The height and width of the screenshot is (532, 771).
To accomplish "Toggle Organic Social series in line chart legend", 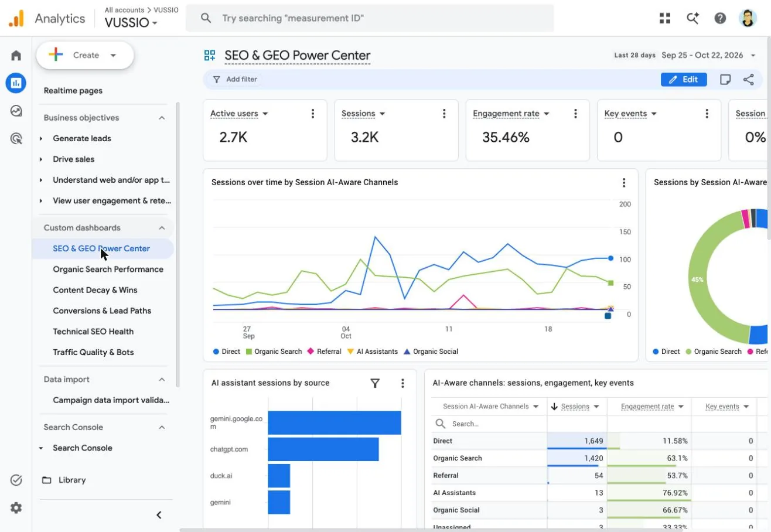I will (431, 352).
